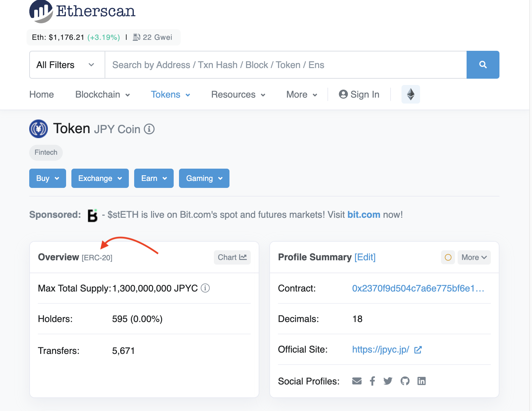Visit the bit.com sponsored link

(364, 215)
